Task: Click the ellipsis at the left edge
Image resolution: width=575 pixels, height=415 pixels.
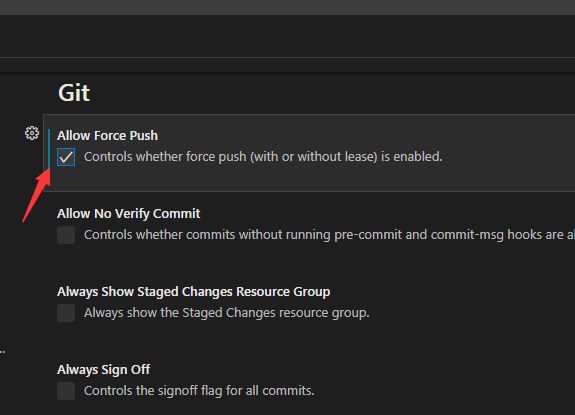Action: 3,352
